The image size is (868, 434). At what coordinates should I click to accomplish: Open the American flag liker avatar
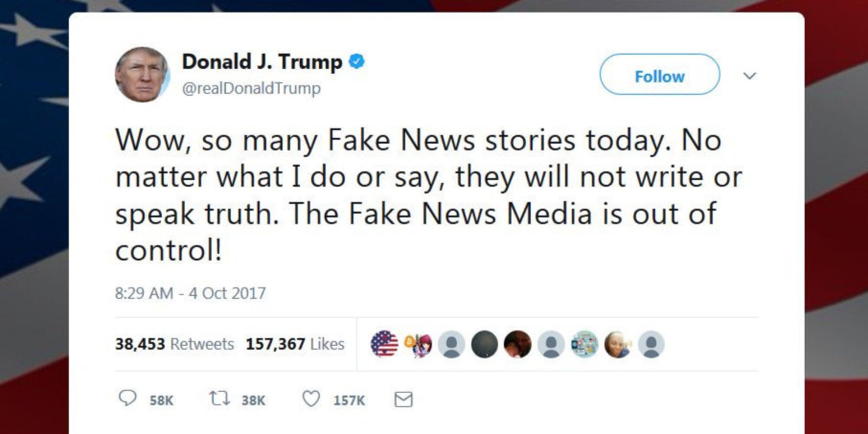coord(385,344)
